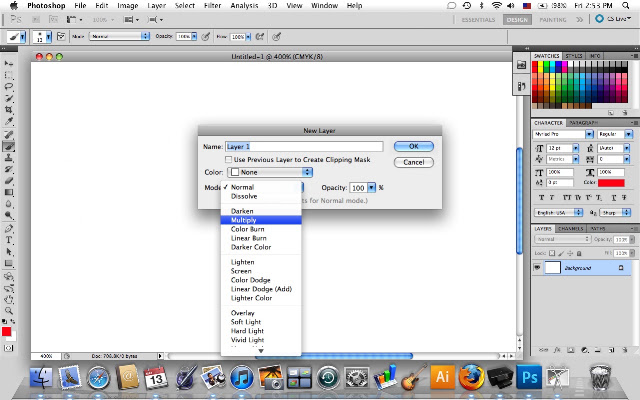This screenshot has width=640, height=400.
Task: Enable airbrush mode icon in options bar
Action: point(260,37)
